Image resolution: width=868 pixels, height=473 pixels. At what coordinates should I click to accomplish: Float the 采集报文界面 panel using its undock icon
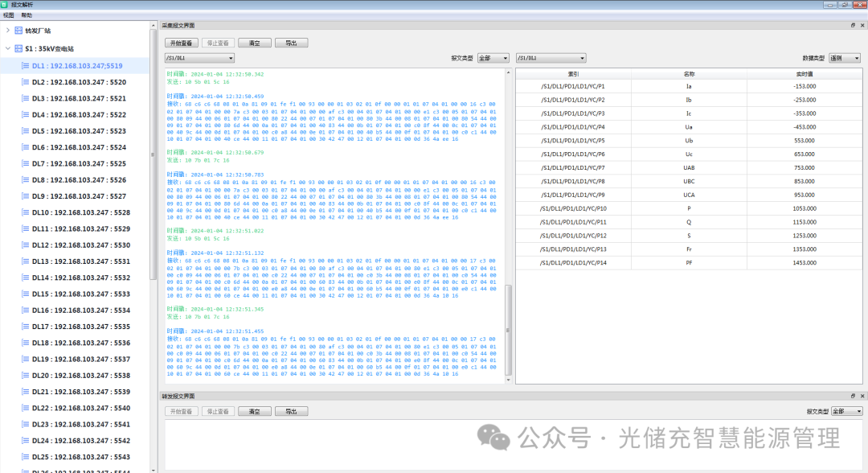853,26
